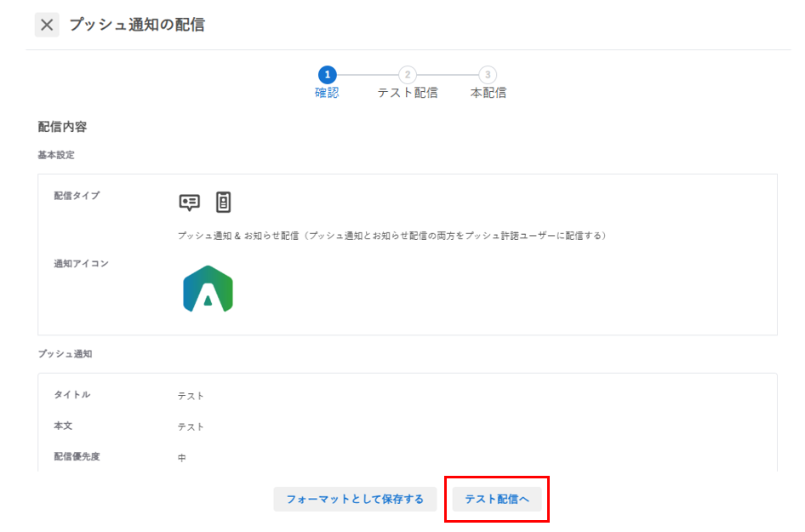805x532 pixels.
Task: Click the 配信タイプ field label
Action: click(x=77, y=196)
